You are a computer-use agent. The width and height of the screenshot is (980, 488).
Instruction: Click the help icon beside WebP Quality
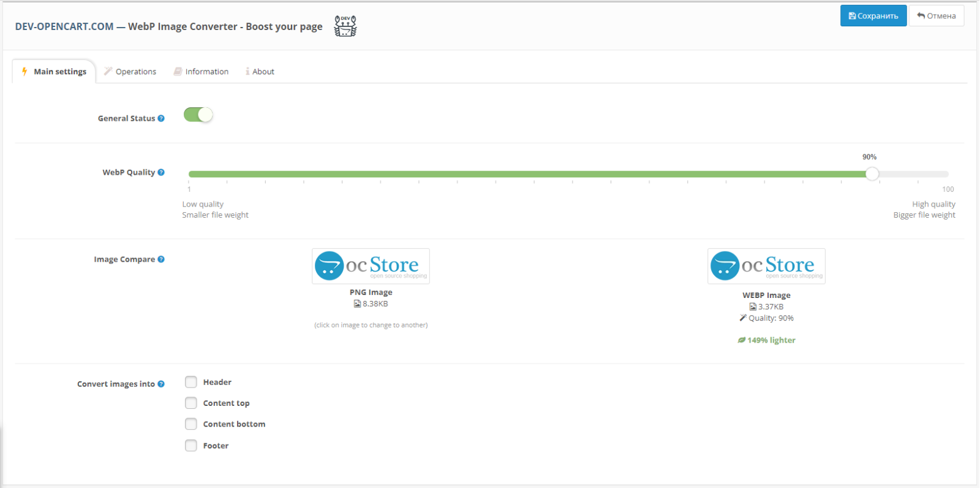click(161, 172)
